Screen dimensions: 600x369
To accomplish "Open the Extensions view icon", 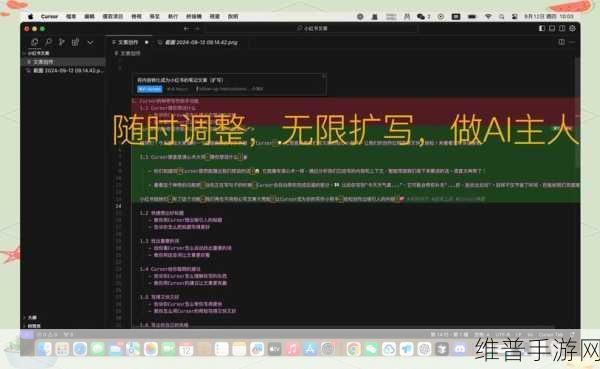I will click(x=75, y=42).
